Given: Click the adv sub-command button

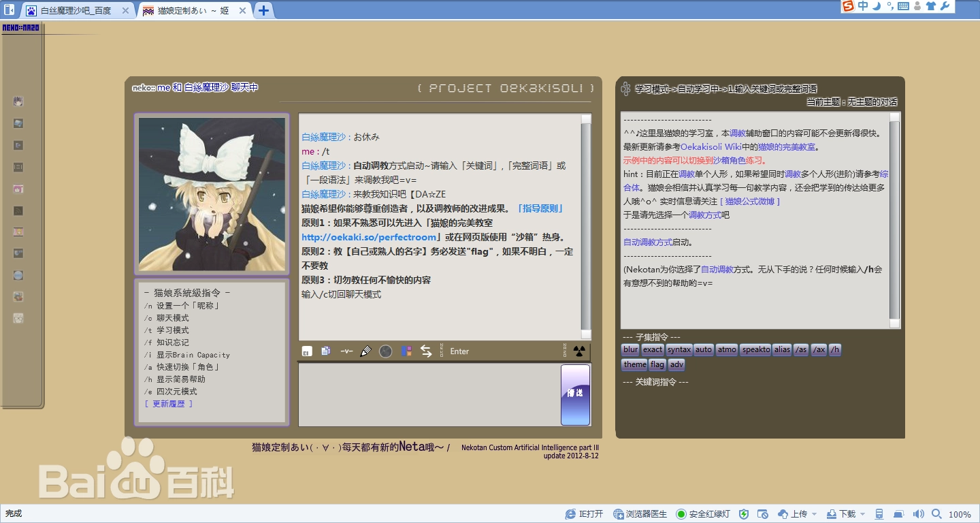Looking at the screenshot, I should 676,364.
